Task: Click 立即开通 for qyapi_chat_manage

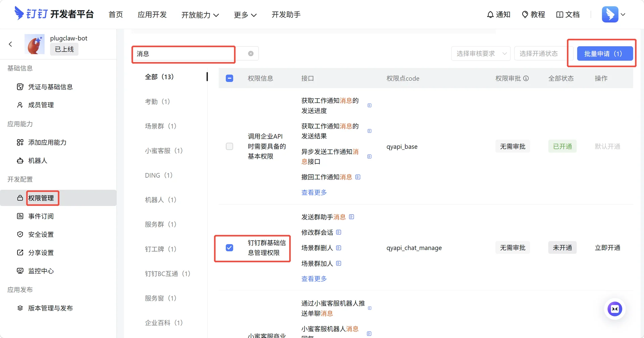Action: (607, 248)
